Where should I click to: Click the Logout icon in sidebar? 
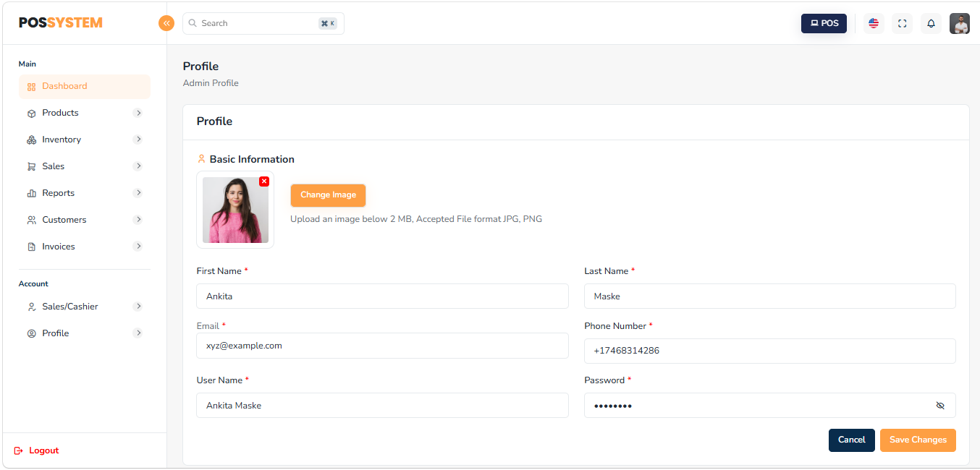tap(19, 450)
